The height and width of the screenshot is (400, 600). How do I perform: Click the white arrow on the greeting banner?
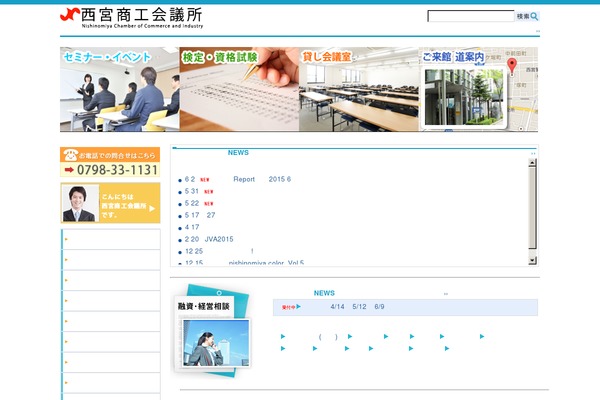click(152, 209)
